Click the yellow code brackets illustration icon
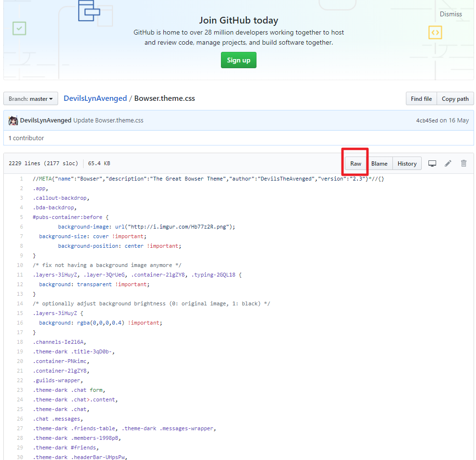Viewport: 476px width, 460px height. 435,32
